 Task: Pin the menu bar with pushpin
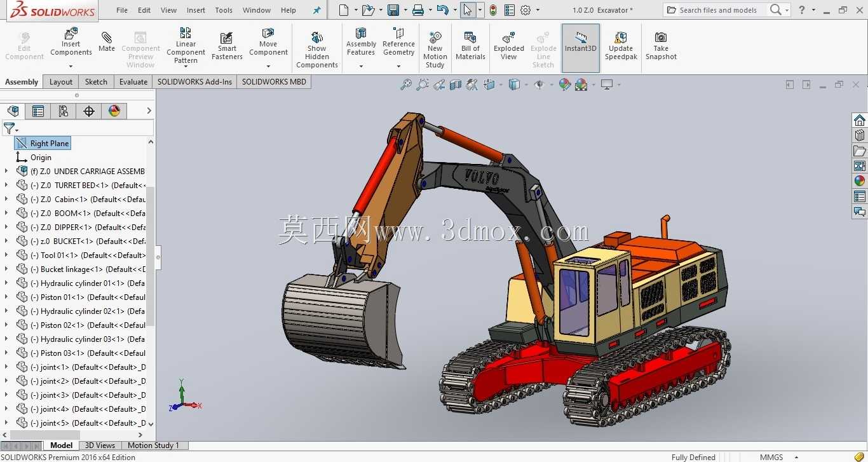tap(317, 10)
